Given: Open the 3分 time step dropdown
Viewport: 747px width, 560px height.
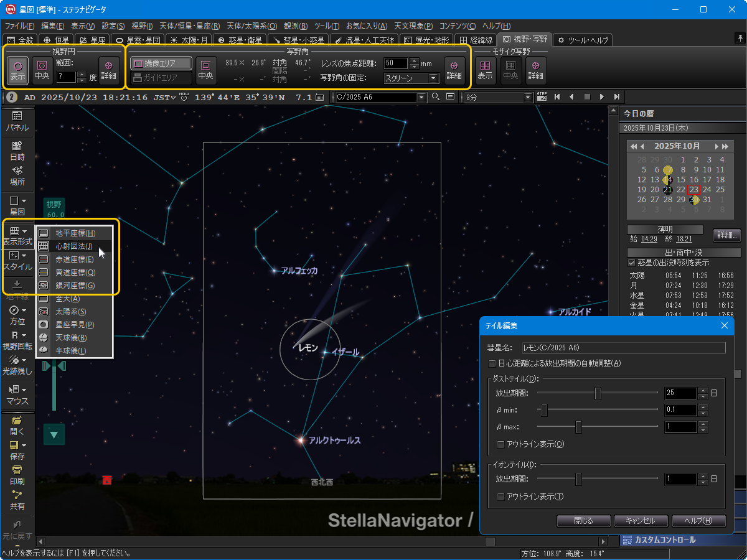Looking at the screenshot, I should [x=529, y=97].
